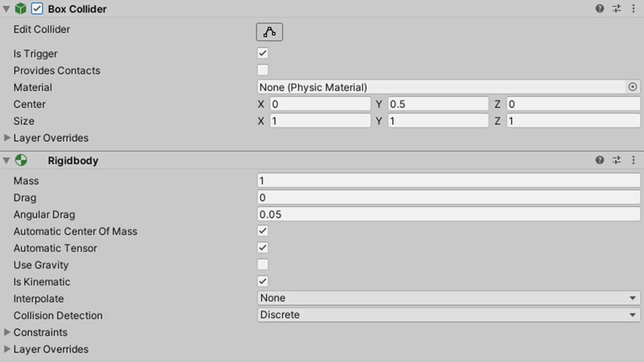644x362 pixels.
Task: Open Rigidbody help reference icon
Action: tap(599, 160)
